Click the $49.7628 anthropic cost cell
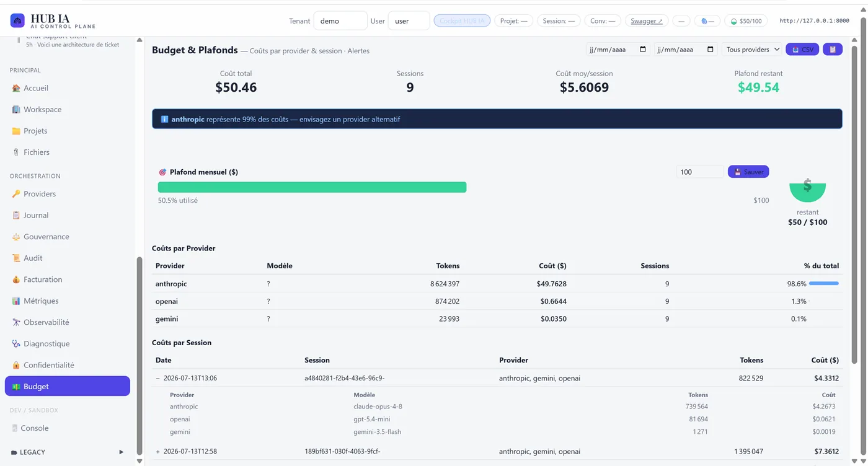 [x=551, y=284]
